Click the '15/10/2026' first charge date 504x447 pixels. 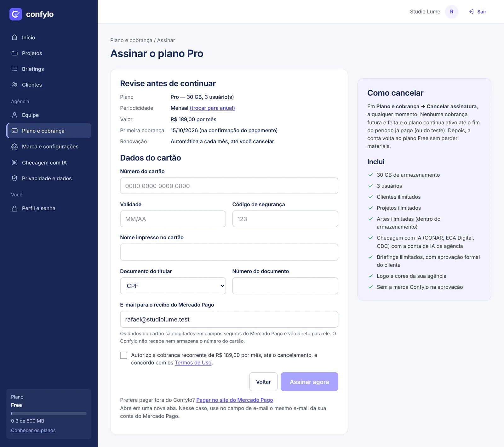184,130
